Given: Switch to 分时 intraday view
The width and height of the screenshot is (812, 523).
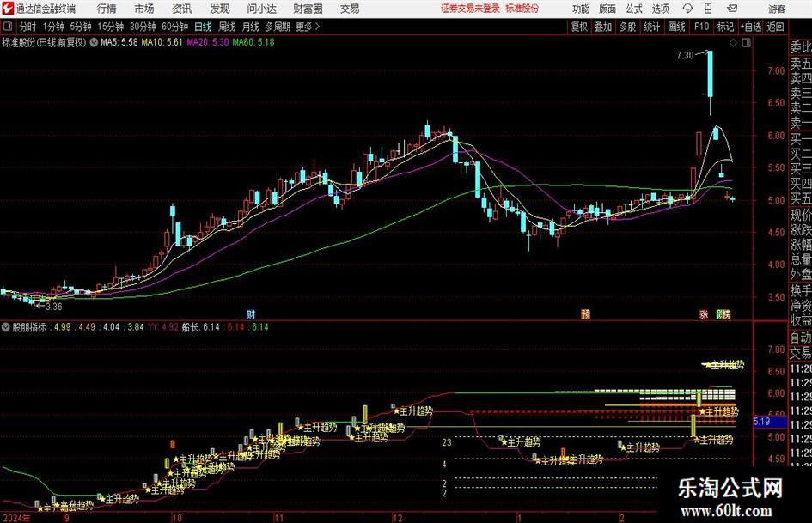Looking at the screenshot, I should (x=28, y=27).
